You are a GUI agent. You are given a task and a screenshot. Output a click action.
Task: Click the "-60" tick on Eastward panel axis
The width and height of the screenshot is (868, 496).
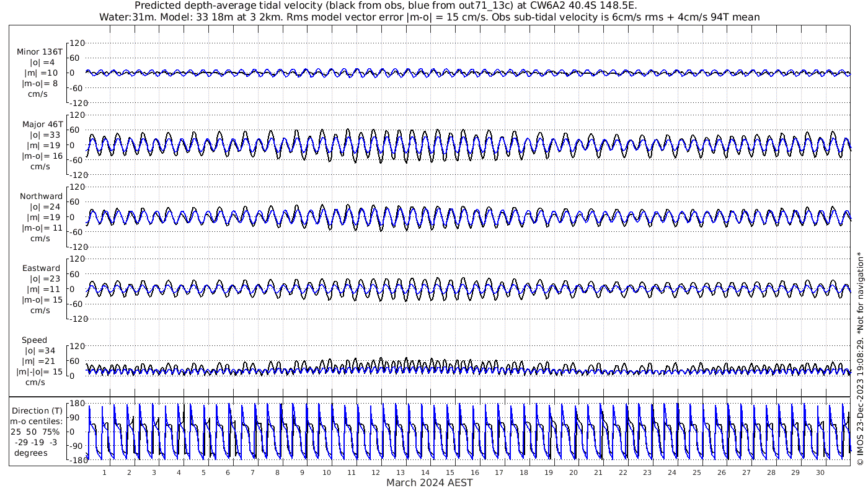coord(77,304)
